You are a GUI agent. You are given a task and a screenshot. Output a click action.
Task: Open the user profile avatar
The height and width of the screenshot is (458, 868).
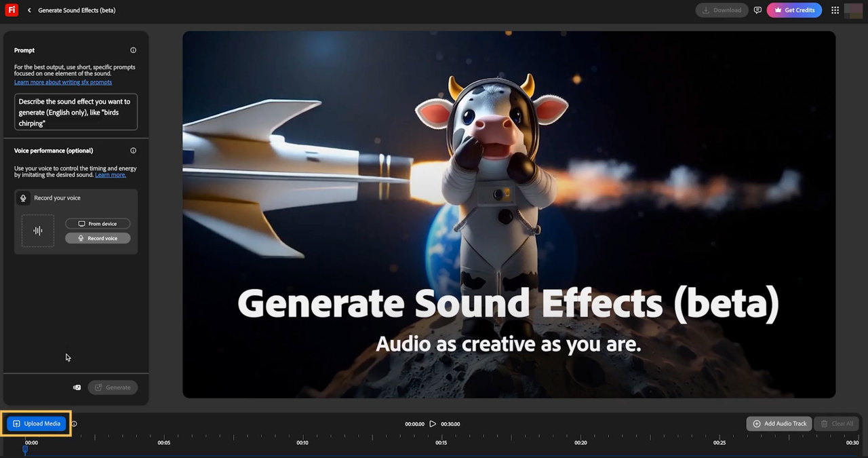(852, 10)
